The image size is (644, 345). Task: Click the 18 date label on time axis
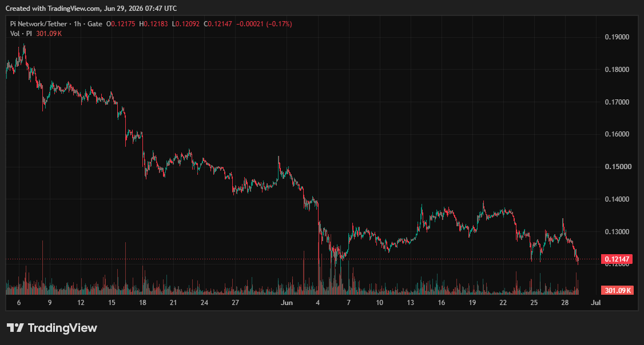tap(142, 302)
